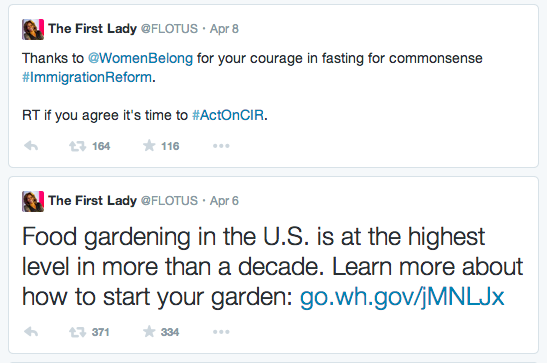The height and width of the screenshot is (363, 547).
Task: Favorite the Apr 8 tweet with star
Action: click(x=149, y=145)
